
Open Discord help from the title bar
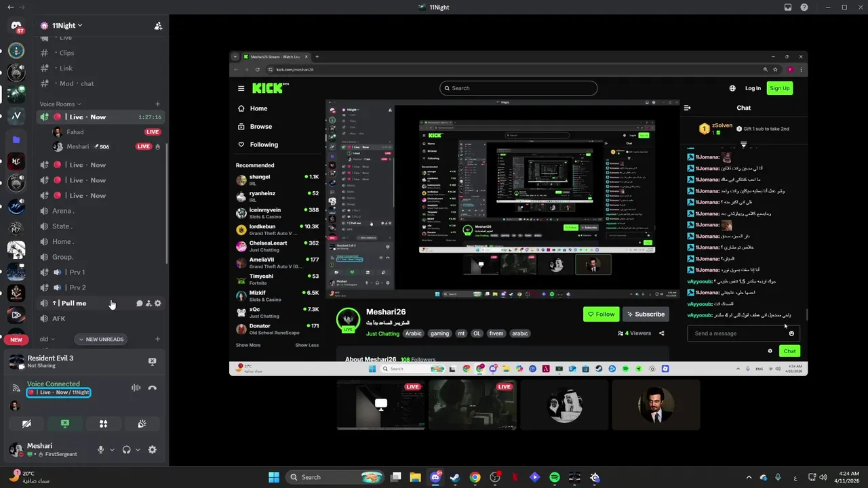804,7
